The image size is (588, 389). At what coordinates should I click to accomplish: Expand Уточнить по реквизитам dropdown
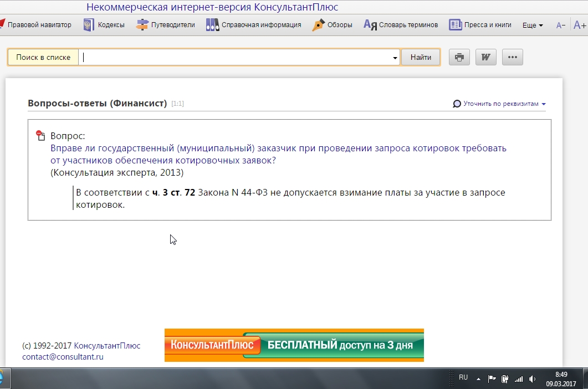tap(499, 104)
